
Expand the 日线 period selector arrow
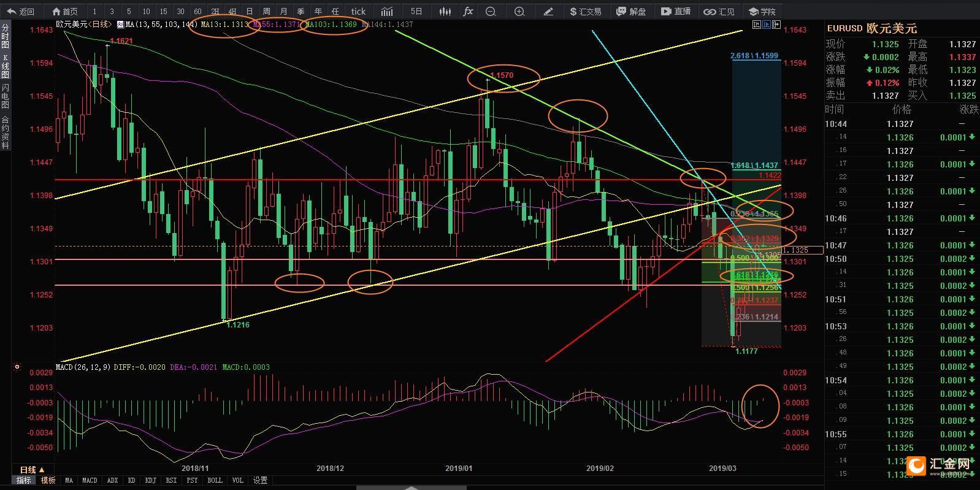click(x=42, y=470)
